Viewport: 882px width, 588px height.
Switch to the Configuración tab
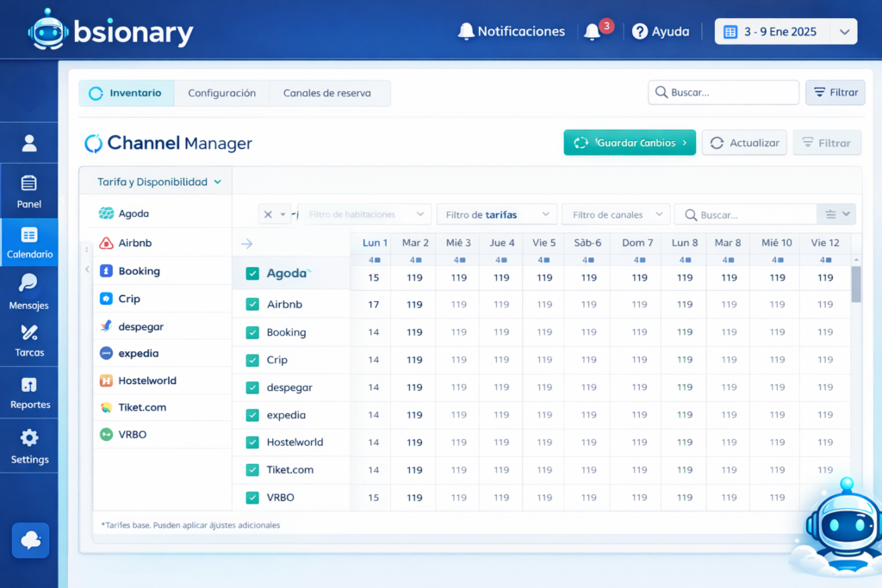click(x=221, y=93)
